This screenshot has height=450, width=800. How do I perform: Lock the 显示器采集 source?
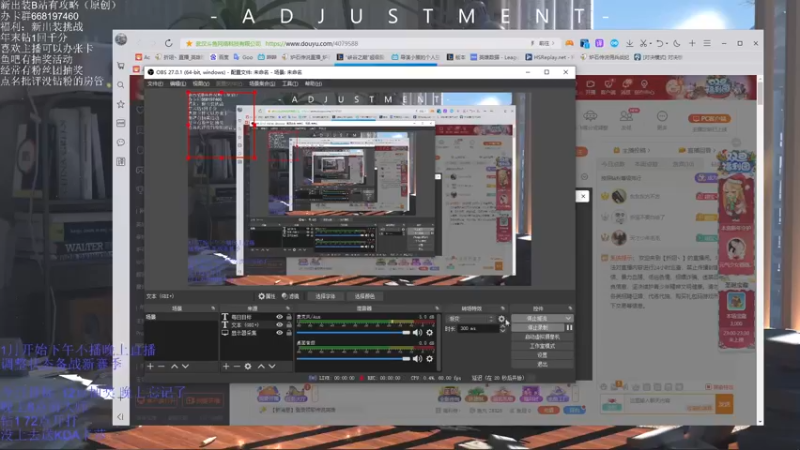tap(289, 333)
